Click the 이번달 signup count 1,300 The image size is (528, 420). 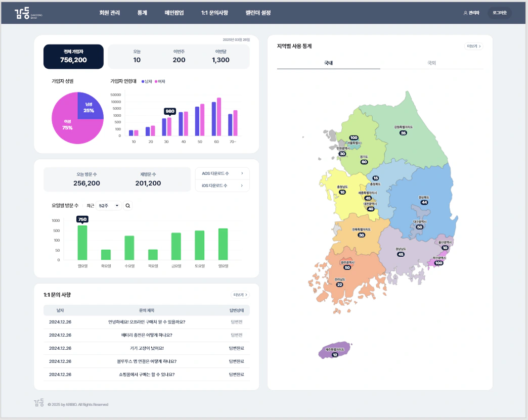tap(221, 60)
